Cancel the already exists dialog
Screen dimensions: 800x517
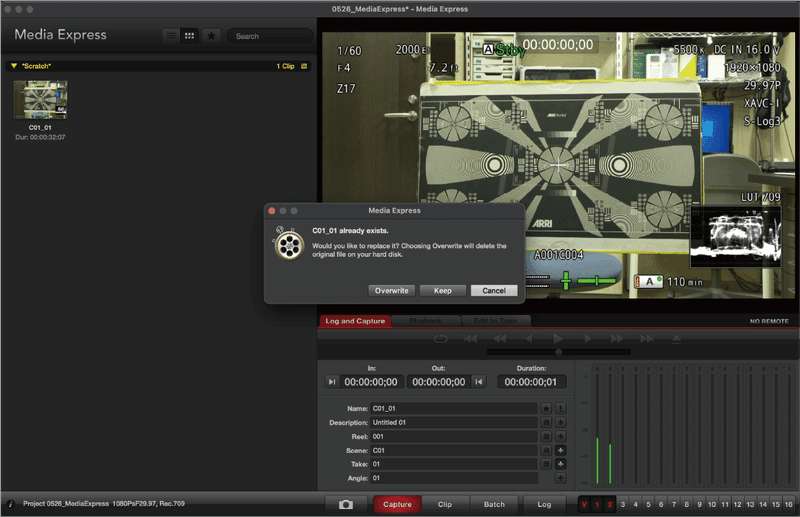tap(494, 290)
